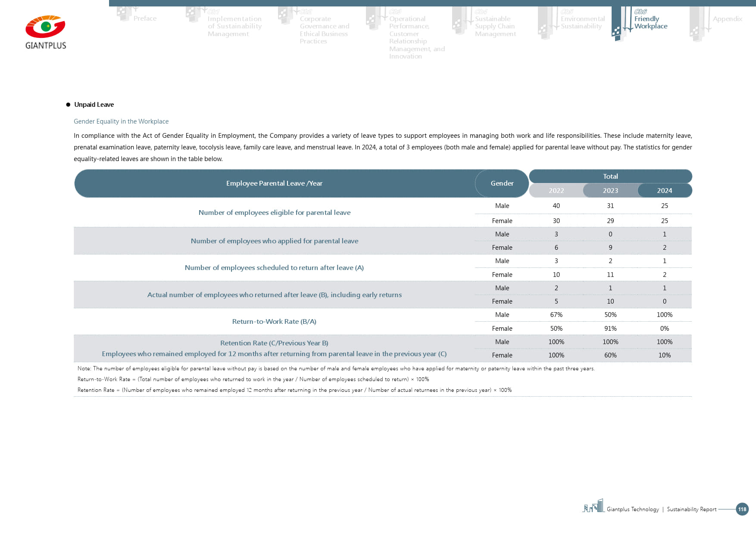Click the city skyline icon in footer

pos(594,506)
